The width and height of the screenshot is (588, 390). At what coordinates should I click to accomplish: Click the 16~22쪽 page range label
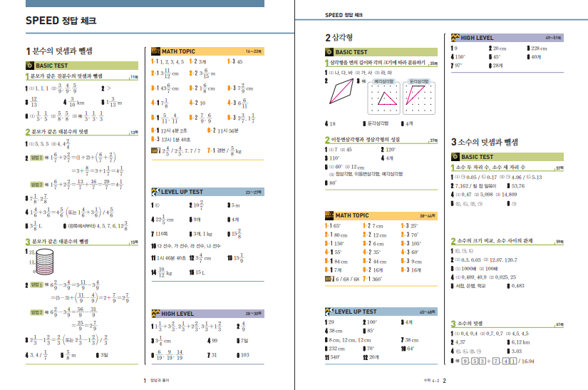(x=254, y=51)
